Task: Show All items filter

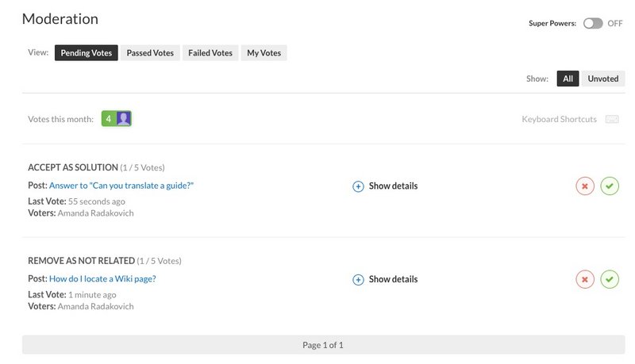Action: click(x=568, y=79)
